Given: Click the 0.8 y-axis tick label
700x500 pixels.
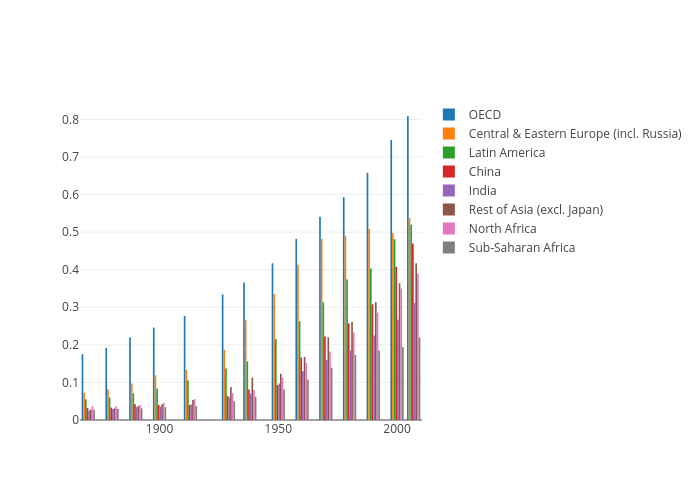Looking at the screenshot, I should (70, 119).
